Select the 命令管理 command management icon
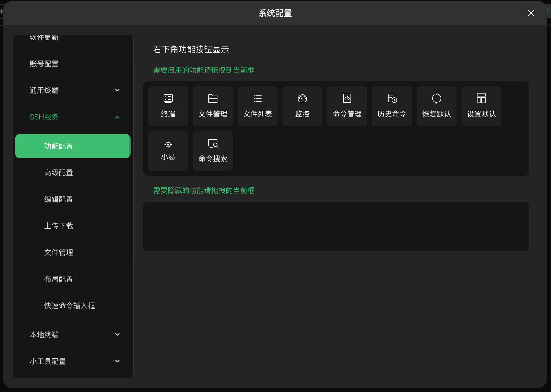551x392 pixels. click(347, 106)
